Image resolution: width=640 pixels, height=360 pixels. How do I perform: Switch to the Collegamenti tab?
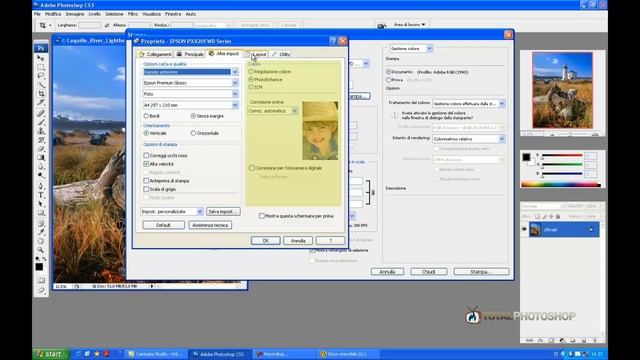[x=155, y=54]
